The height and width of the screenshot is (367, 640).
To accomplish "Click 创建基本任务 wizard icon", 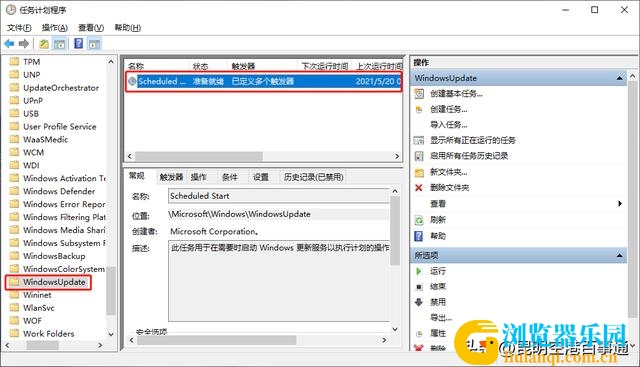I will (x=419, y=93).
